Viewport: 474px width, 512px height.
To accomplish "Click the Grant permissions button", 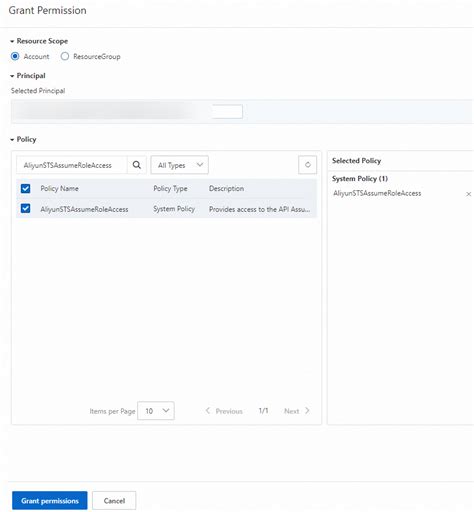I will tap(50, 500).
